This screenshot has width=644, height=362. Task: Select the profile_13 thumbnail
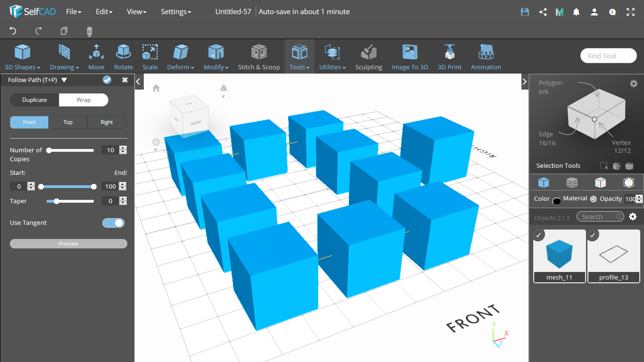(x=613, y=256)
